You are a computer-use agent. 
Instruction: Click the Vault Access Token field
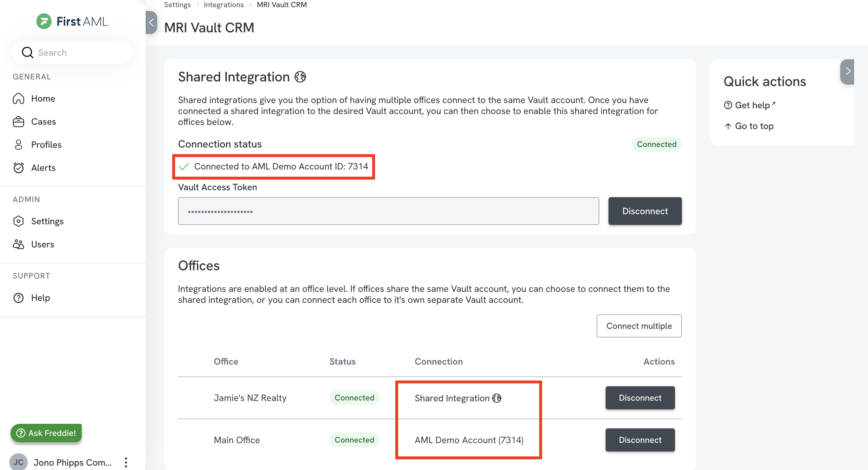(388, 211)
